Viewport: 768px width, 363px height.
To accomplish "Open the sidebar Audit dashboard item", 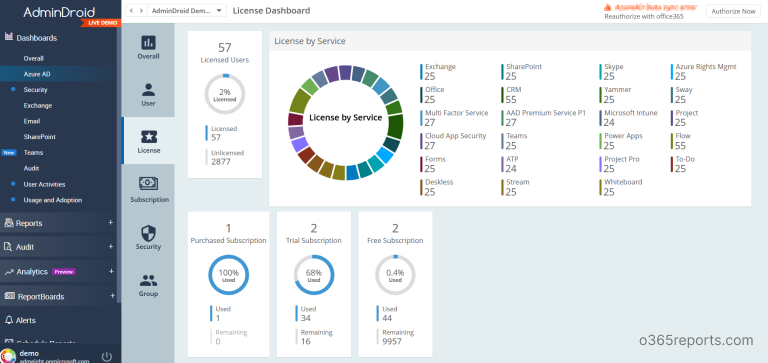I will tap(31, 168).
